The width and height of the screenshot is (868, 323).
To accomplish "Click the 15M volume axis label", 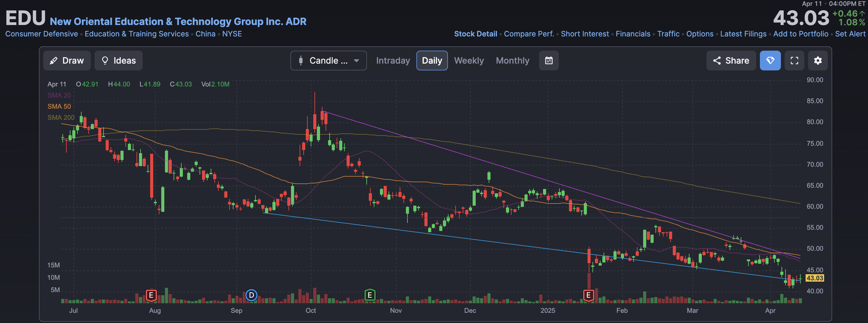I will tap(53, 265).
